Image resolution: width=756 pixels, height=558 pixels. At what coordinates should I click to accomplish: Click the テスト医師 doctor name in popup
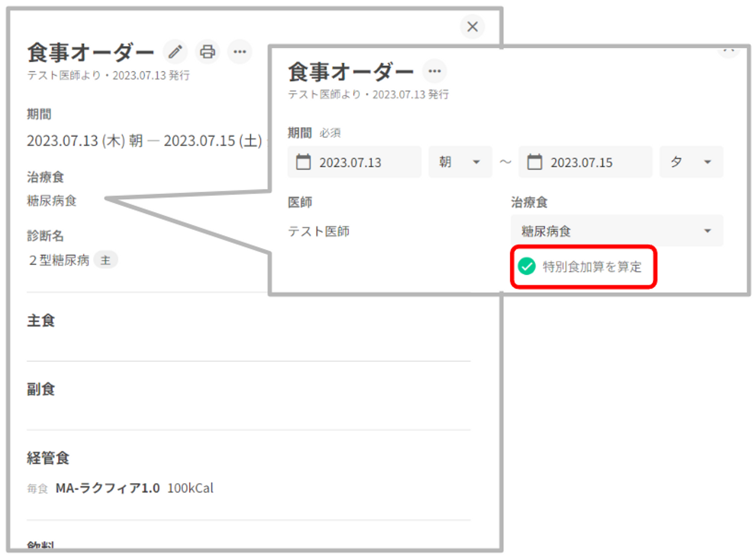pyautogui.click(x=318, y=231)
